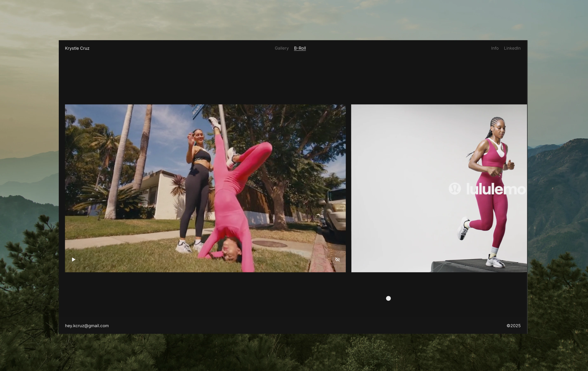This screenshot has width=588, height=371.
Task: Open the Gallery page
Action: click(282, 48)
